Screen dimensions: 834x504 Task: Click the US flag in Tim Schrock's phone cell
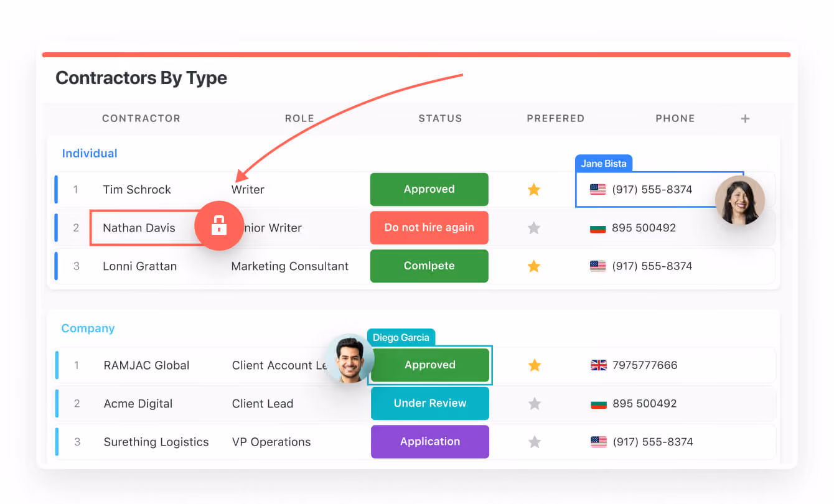tap(598, 190)
